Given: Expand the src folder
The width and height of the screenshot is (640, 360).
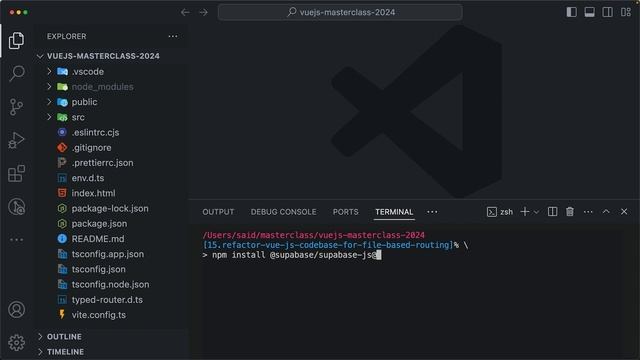Looking at the screenshot, I should (78, 117).
